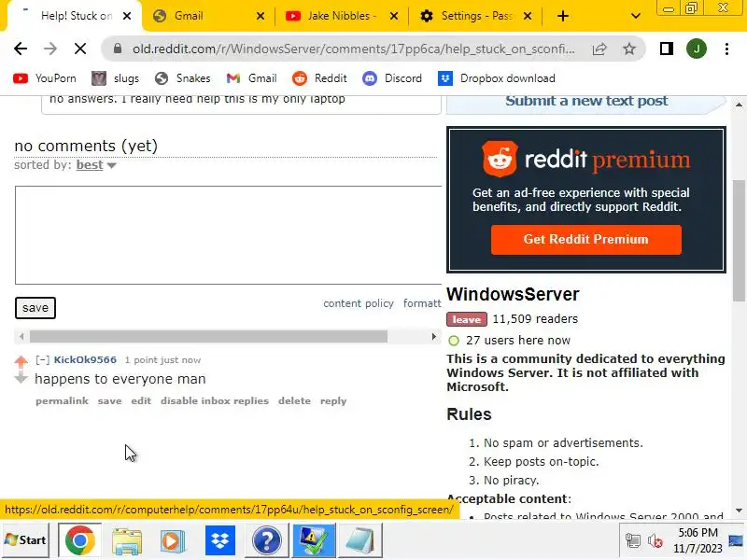747x560 pixels.
Task: Click the page scroll down arrow
Action: coord(739,511)
